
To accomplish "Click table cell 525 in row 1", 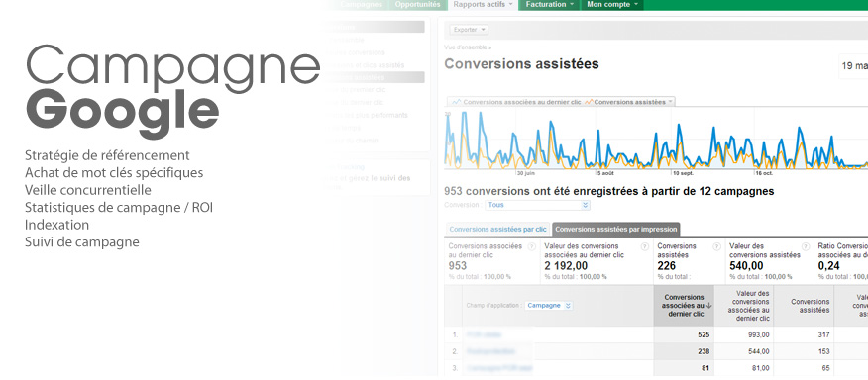I will click(703, 334).
